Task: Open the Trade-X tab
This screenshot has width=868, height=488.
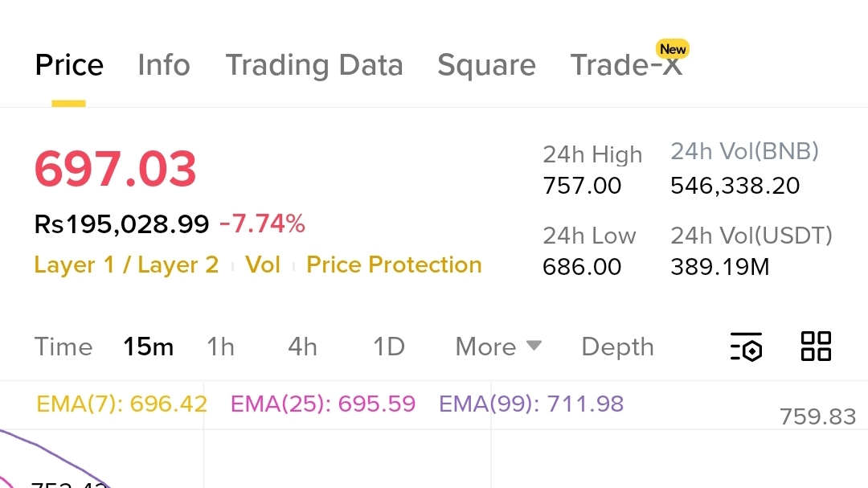Action: [x=626, y=65]
